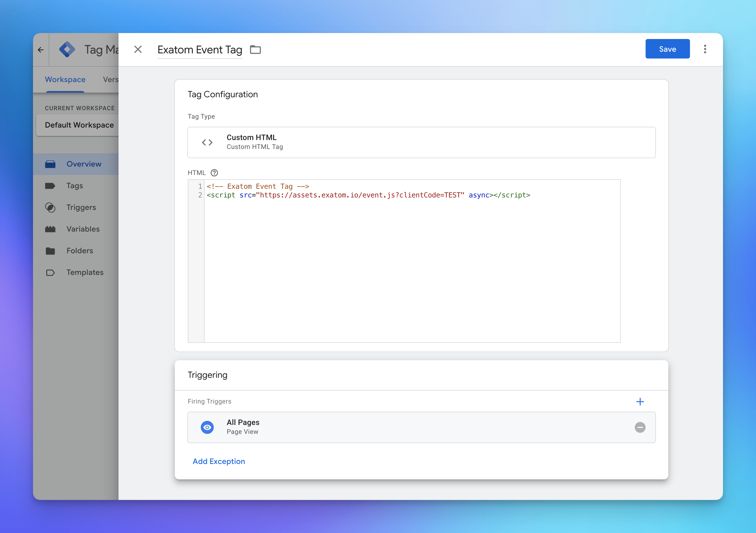Click the All Pages eye icon
Viewport: 756px width, 533px height.
point(207,427)
